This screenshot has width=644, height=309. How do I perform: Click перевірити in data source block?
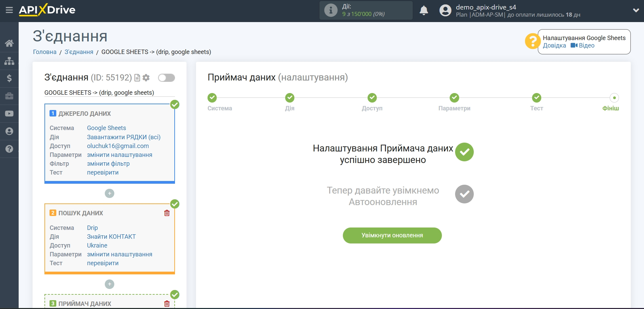[103, 172]
